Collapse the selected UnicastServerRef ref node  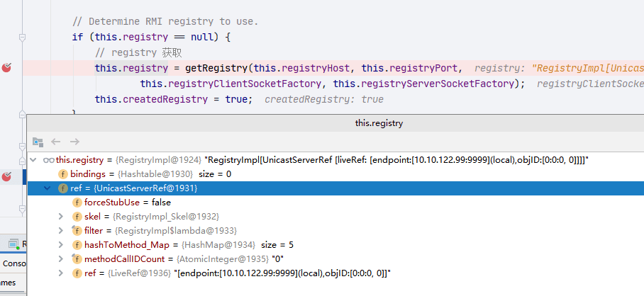coord(48,188)
